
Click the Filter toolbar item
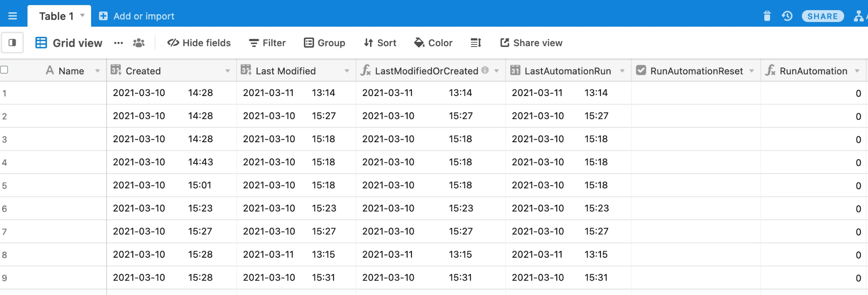[x=267, y=43]
